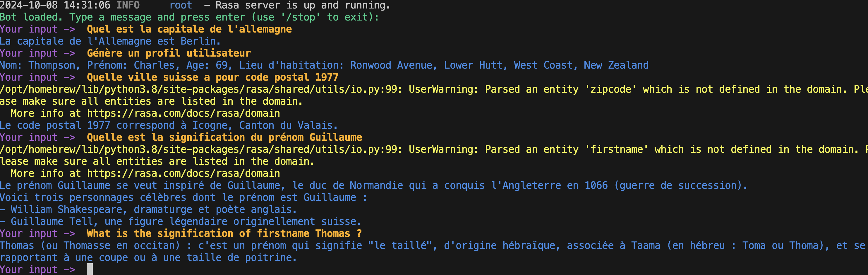Click the 'Rasa server is up and running' log line
Viewport: 868px width, 275px height.
click(x=303, y=5)
